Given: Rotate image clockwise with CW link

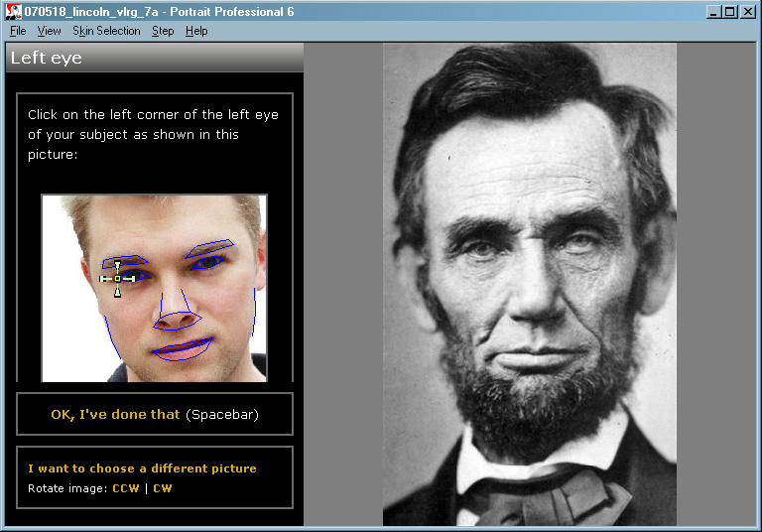Looking at the screenshot, I should [x=162, y=488].
